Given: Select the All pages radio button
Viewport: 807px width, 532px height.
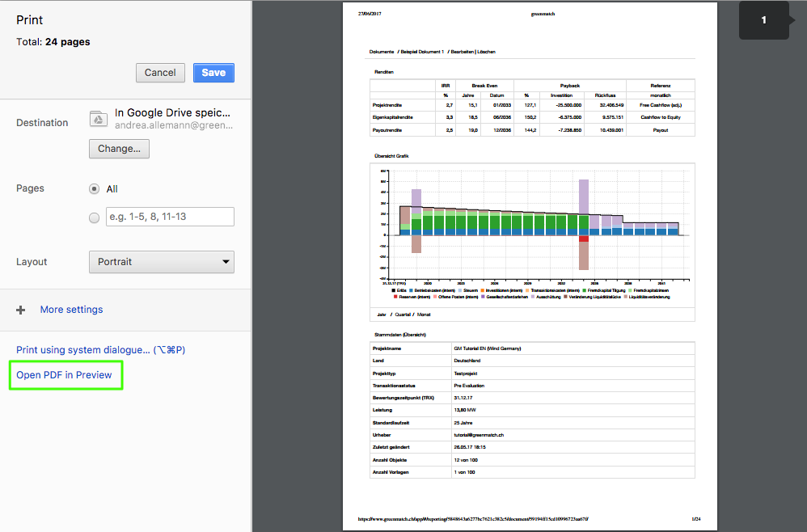Looking at the screenshot, I should point(95,188).
